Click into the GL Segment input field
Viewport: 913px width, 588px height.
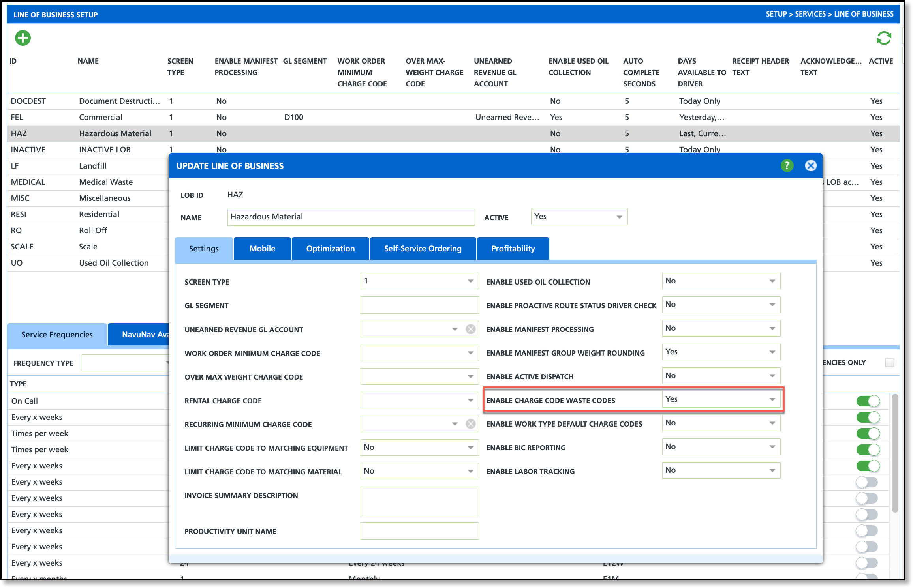[419, 305]
